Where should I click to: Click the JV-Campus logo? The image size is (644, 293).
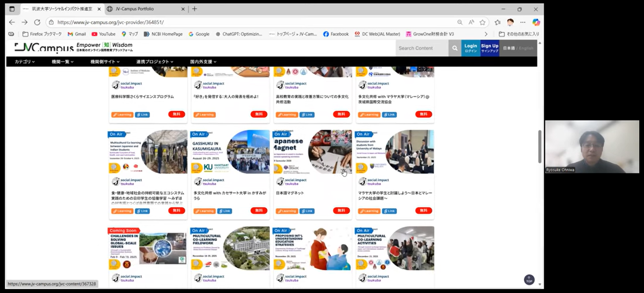[x=44, y=48]
